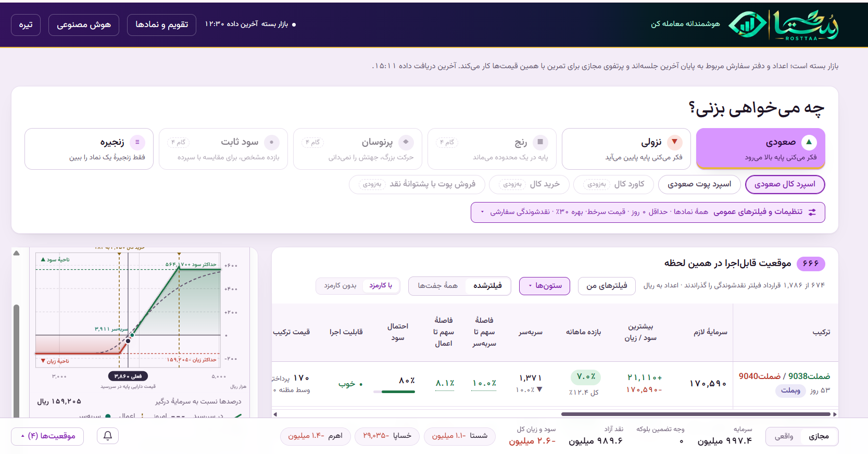Expand the تنظیمات و فیلترهای عمومی bar
The height and width of the screenshot is (454, 868).
648,212
